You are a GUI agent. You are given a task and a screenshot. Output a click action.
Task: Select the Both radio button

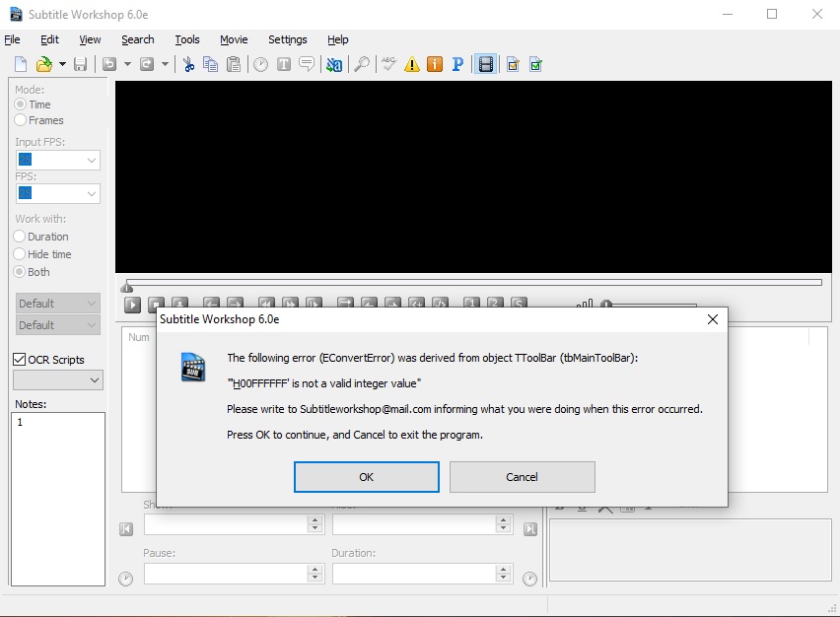[20, 272]
